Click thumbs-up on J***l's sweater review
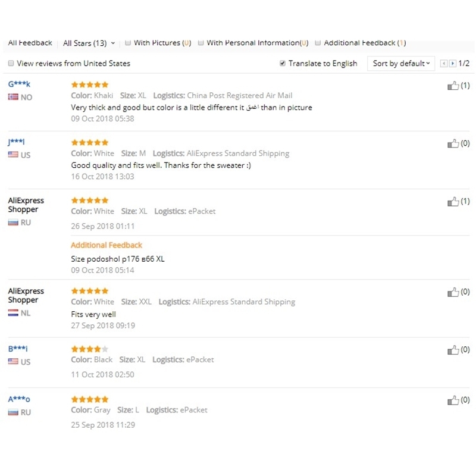The image size is (476, 476). 453,143
